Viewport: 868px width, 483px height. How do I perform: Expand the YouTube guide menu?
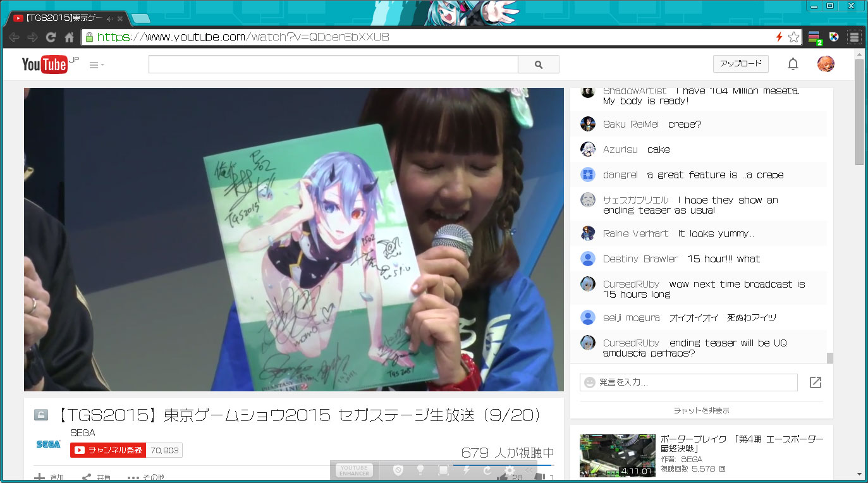coord(97,64)
